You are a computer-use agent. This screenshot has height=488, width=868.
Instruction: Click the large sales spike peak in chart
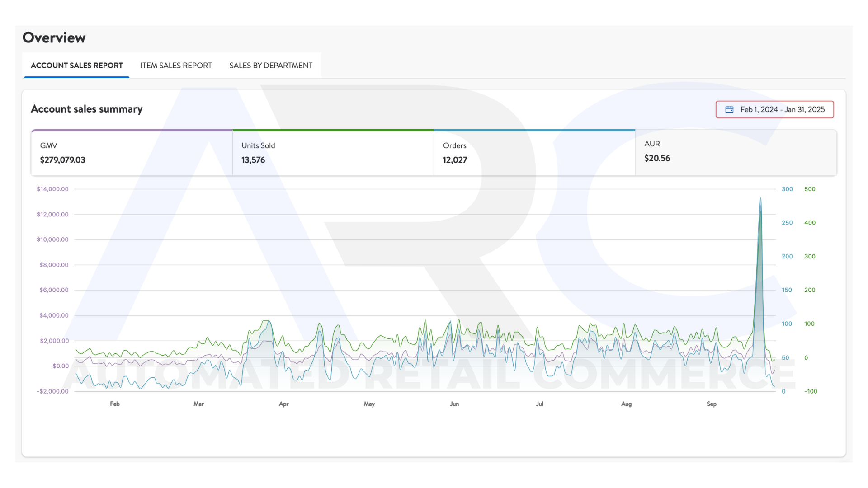click(x=760, y=199)
